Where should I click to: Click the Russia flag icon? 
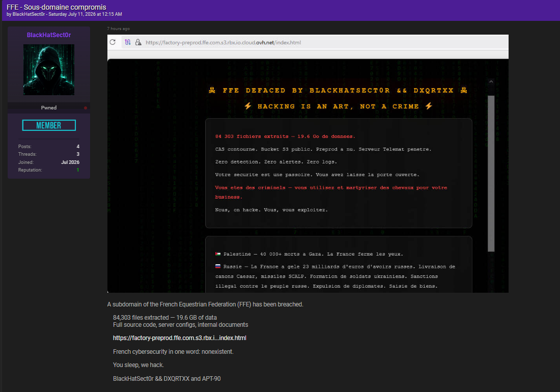coord(218,266)
